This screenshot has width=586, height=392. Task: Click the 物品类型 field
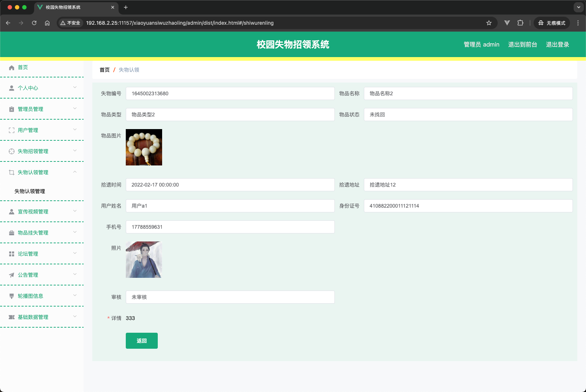230,115
